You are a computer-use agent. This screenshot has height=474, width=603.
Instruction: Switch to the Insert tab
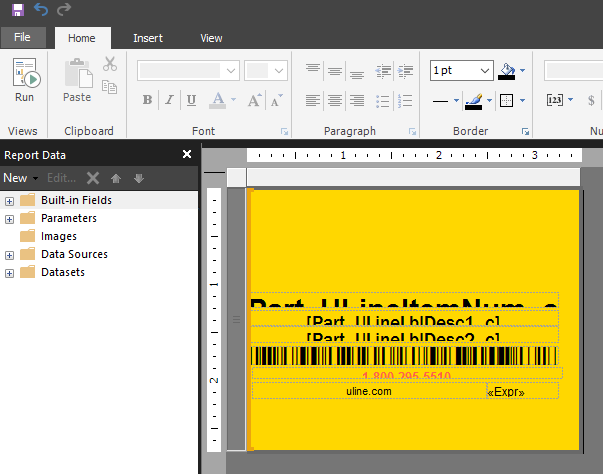point(148,38)
